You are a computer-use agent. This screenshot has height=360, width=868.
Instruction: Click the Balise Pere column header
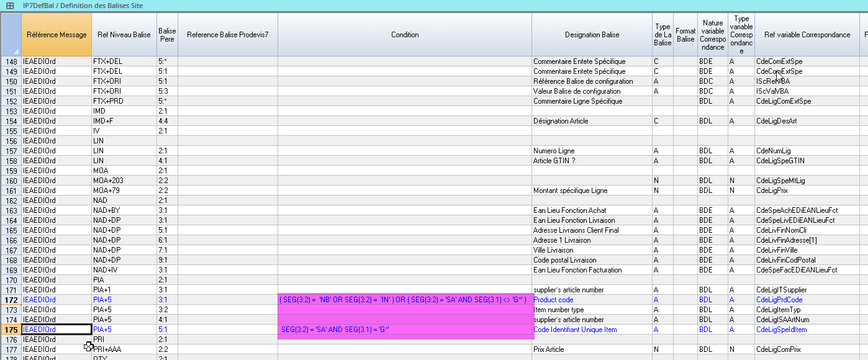pyautogui.click(x=167, y=35)
